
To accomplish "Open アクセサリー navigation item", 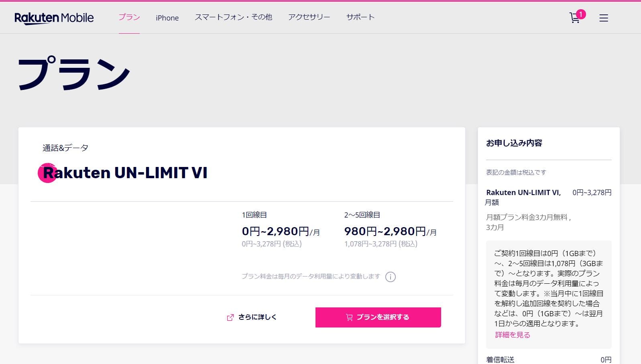I will (x=309, y=17).
